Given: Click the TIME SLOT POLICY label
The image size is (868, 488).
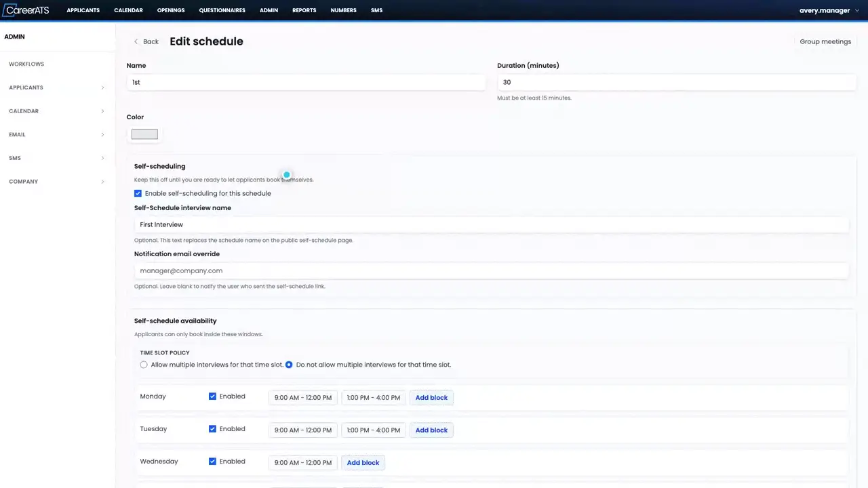Looking at the screenshot, I should (x=165, y=352).
